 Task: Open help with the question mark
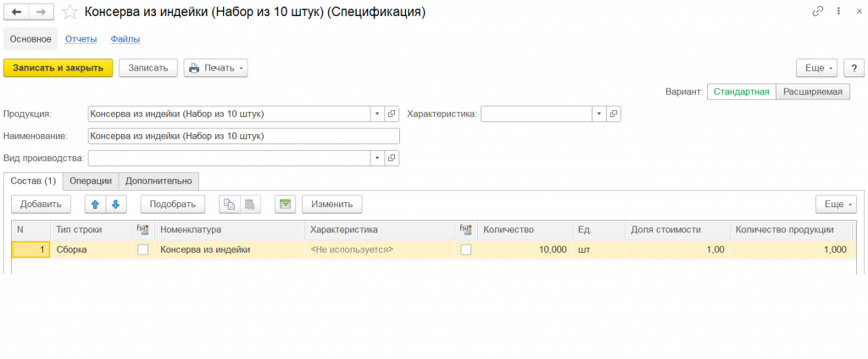(854, 68)
